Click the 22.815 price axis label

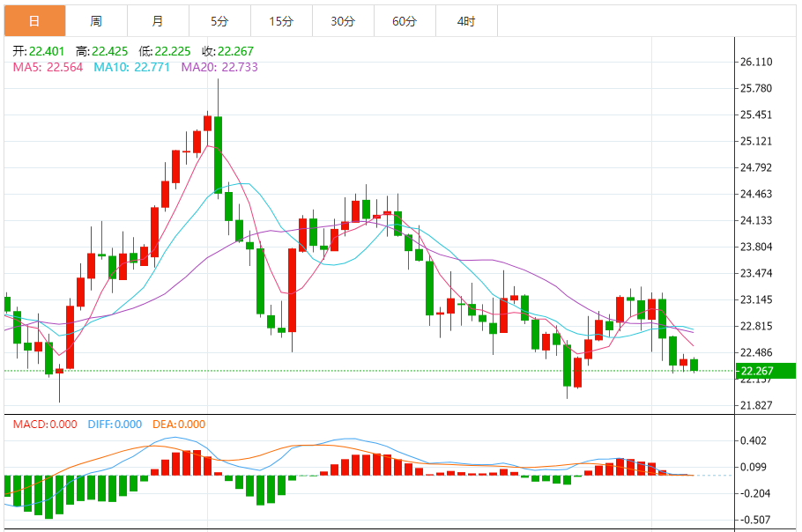click(756, 326)
